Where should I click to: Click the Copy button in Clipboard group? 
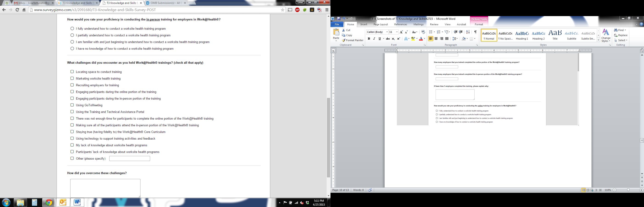coord(347,35)
